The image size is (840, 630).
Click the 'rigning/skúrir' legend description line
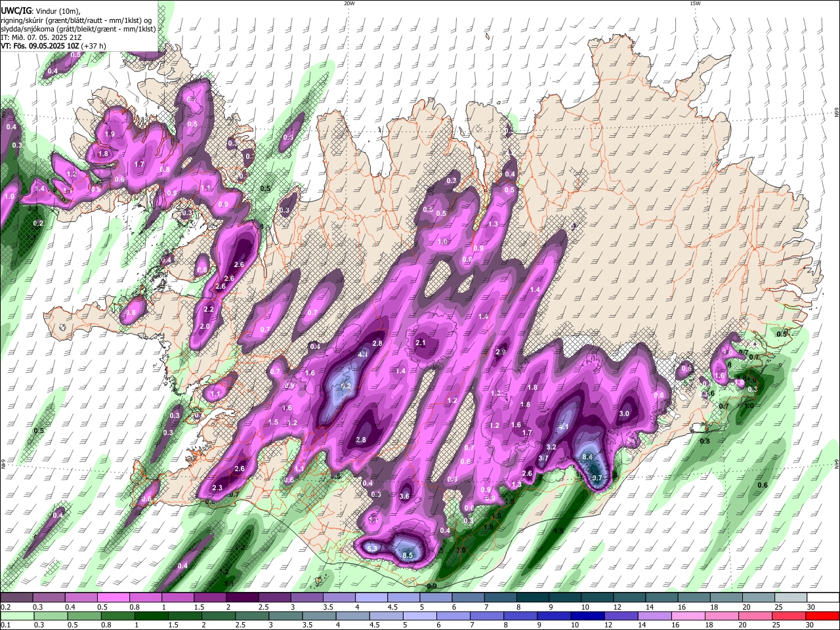[77, 20]
